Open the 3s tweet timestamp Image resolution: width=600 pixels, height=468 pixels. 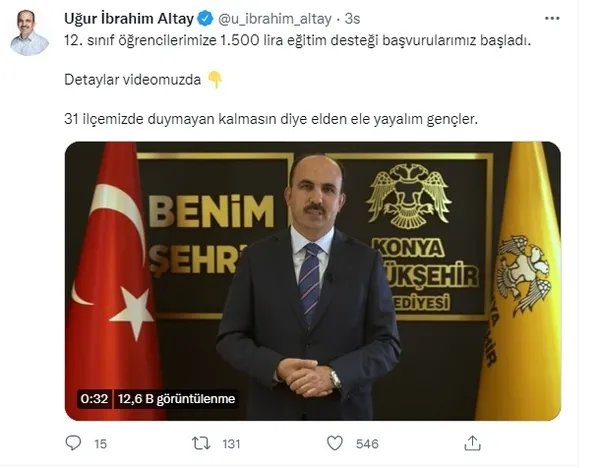pyautogui.click(x=352, y=19)
